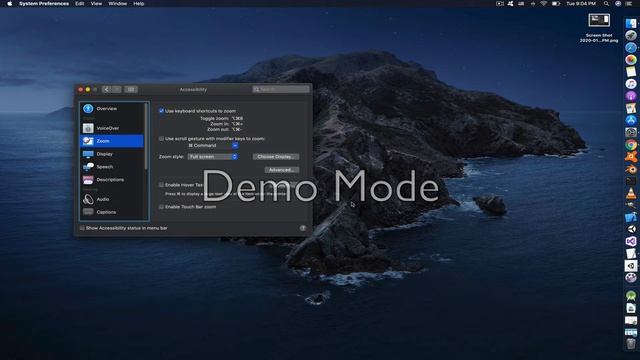This screenshot has width=640, height=360.
Task: Launch Google Chrome from the Dock
Action: tap(631, 144)
